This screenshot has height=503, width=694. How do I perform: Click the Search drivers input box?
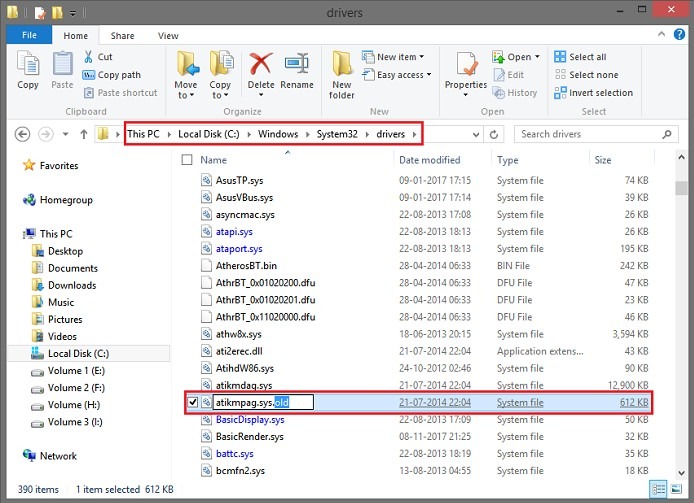tap(583, 134)
